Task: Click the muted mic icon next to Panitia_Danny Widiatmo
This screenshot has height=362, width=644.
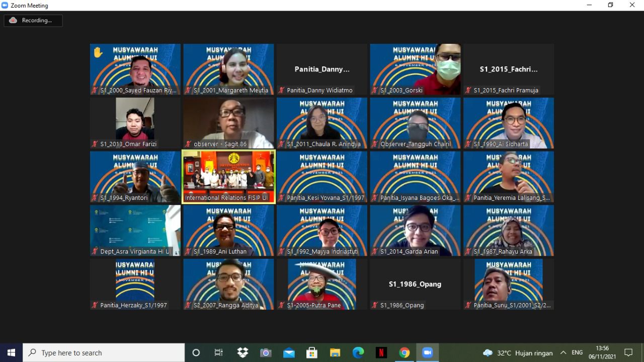Action: [x=281, y=91]
